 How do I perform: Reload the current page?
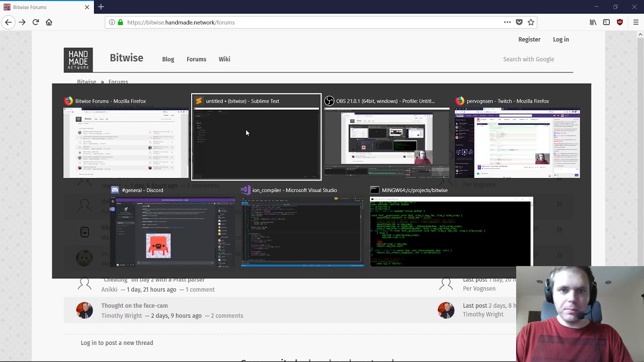click(36, 22)
